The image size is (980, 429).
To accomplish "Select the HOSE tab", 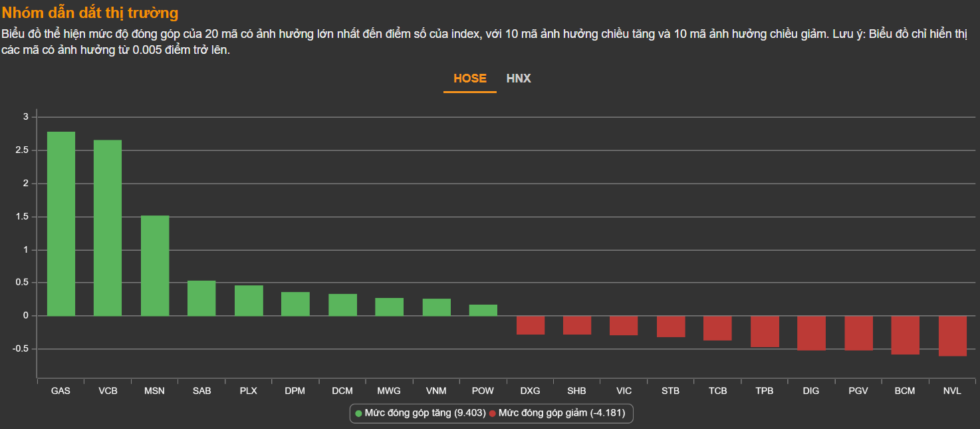I will click(469, 78).
